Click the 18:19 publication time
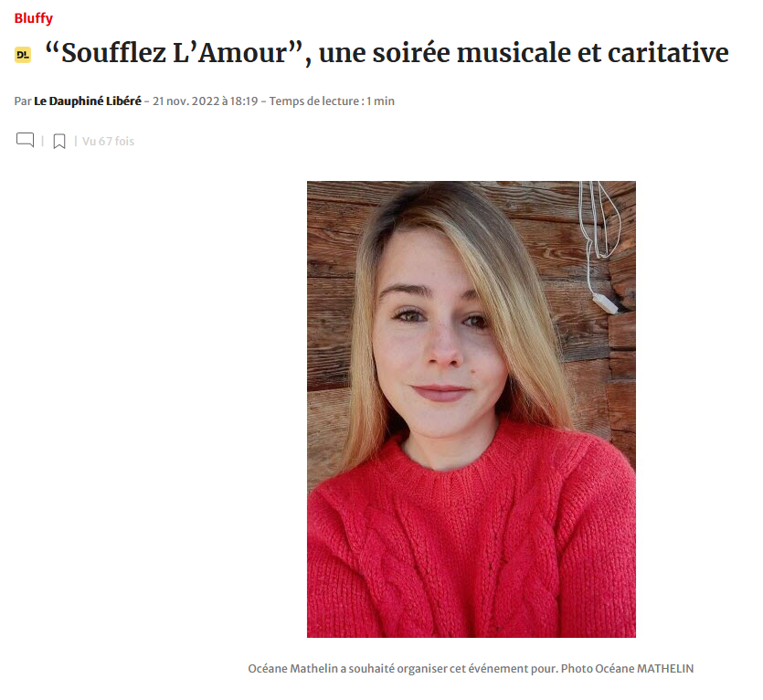763x700 pixels. (244, 101)
